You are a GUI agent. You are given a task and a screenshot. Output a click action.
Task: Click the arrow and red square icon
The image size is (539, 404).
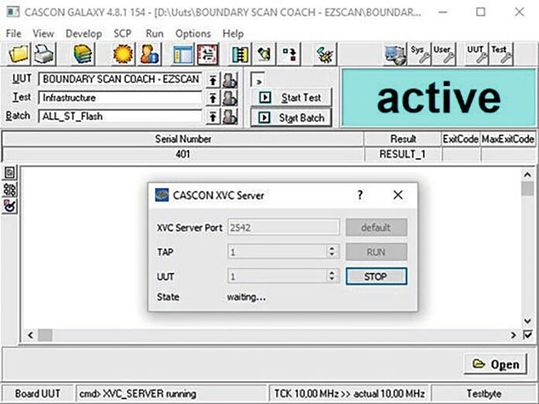click(x=289, y=54)
